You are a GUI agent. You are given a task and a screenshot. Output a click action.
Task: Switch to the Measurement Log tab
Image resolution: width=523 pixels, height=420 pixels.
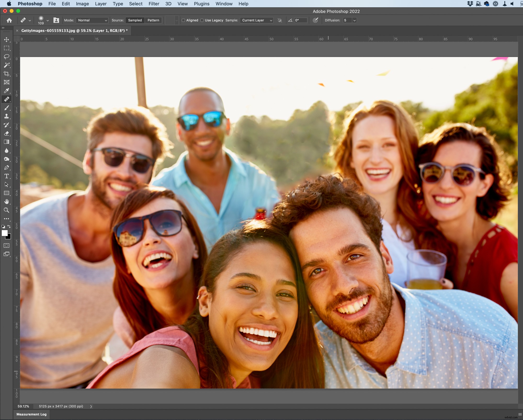[x=31, y=414]
